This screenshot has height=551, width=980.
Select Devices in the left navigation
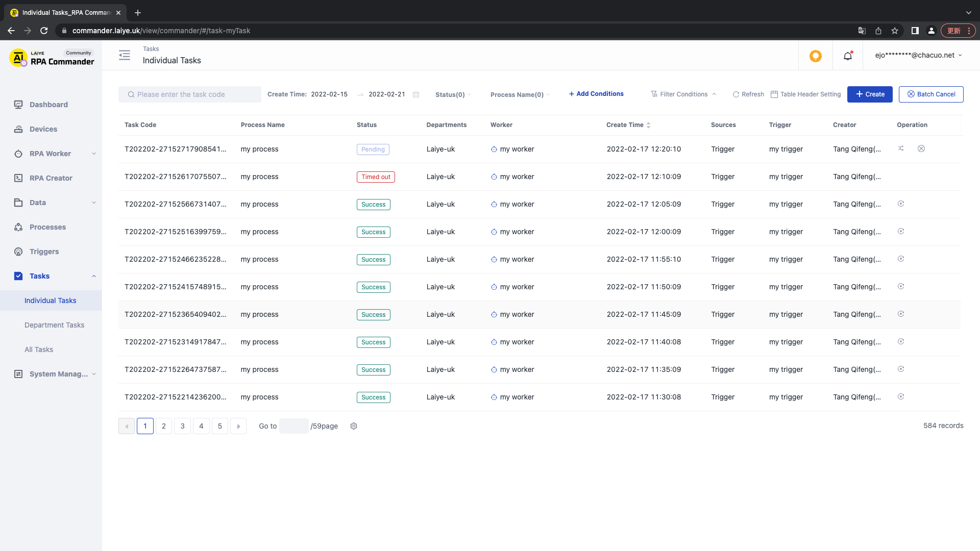(x=43, y=129)
